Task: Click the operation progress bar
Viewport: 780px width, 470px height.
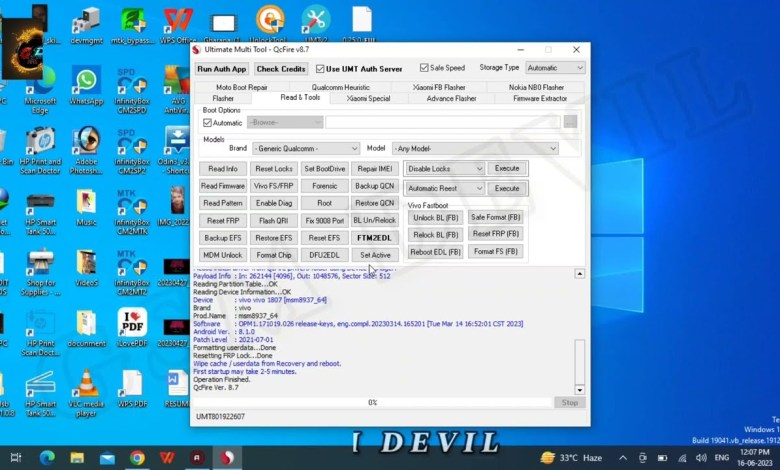Action: (x=372, y=402)
